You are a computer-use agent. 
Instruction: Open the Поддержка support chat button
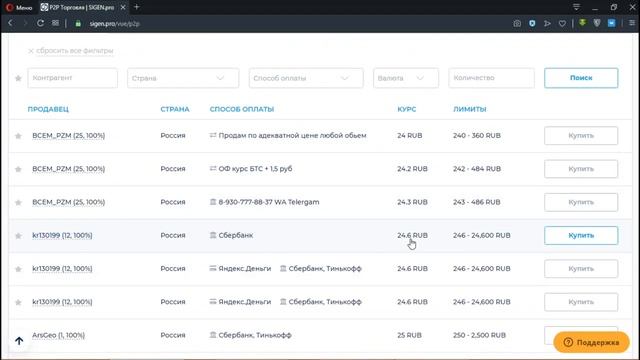click(591, 342)
